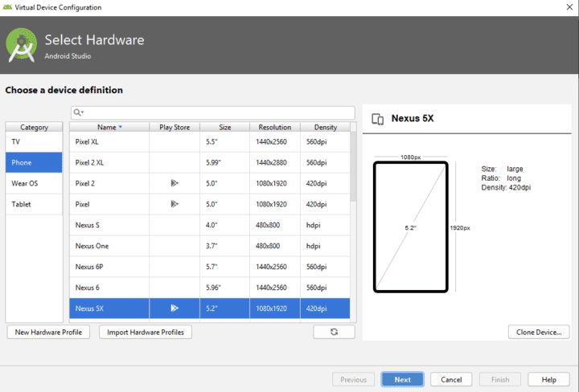The height and width of the screenshot is (392, 579).
Task: Select the TV category
Action: click(34, 141)
